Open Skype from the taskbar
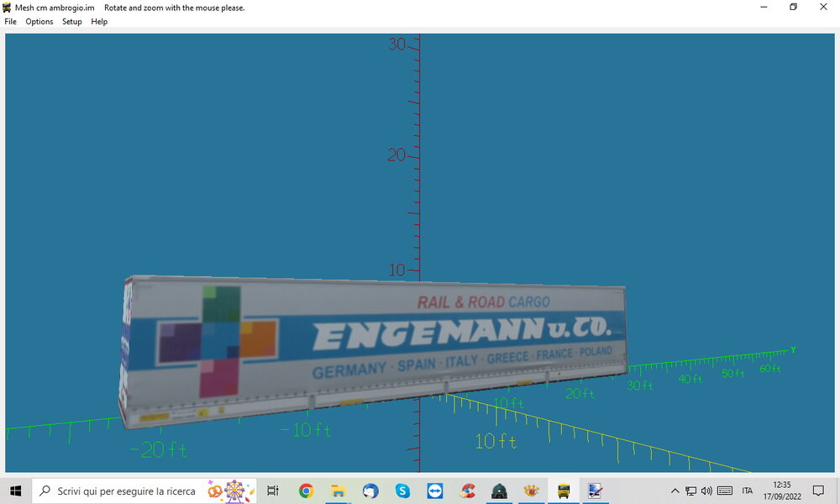Screen dimensions: 840x504 coord(402,491)
